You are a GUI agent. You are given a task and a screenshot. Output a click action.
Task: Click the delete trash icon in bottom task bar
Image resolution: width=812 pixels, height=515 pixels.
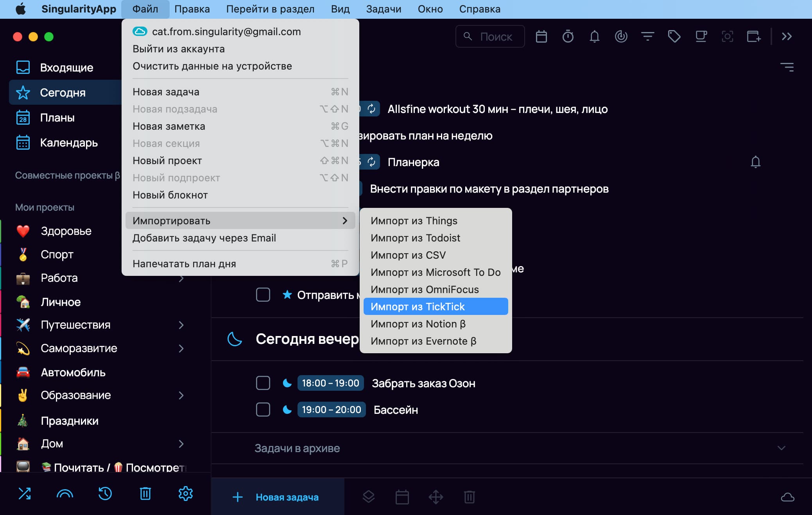[469, 497]
